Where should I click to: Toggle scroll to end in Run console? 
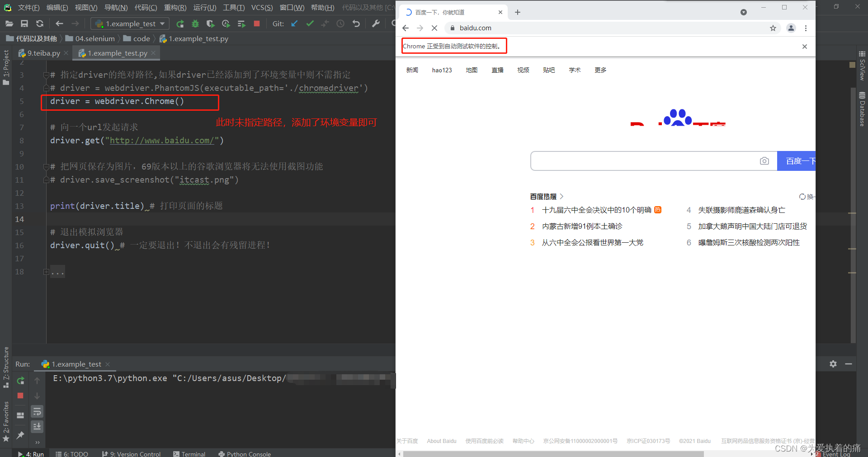click(x=37, y=426)
